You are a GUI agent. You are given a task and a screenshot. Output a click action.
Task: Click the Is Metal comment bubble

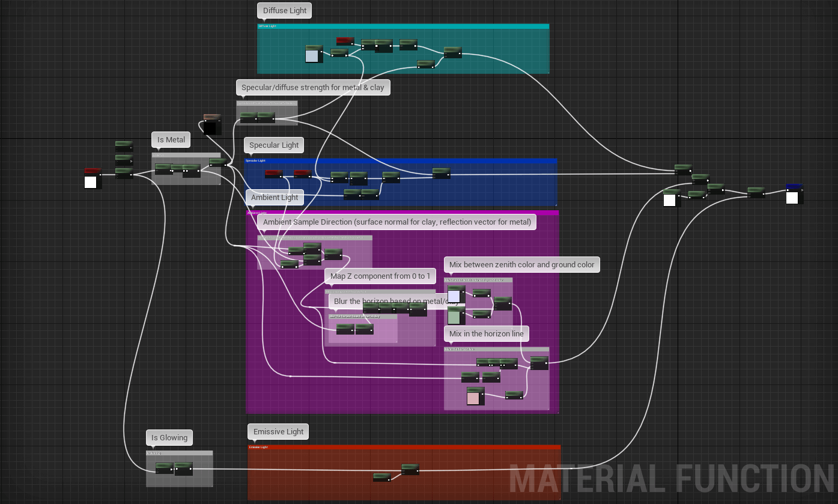(171, 140)
